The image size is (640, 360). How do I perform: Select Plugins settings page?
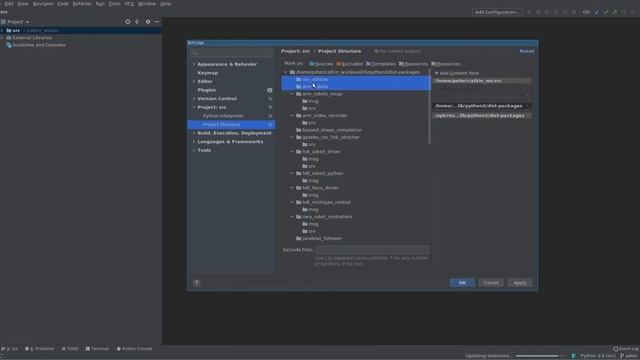pos(207,90)
